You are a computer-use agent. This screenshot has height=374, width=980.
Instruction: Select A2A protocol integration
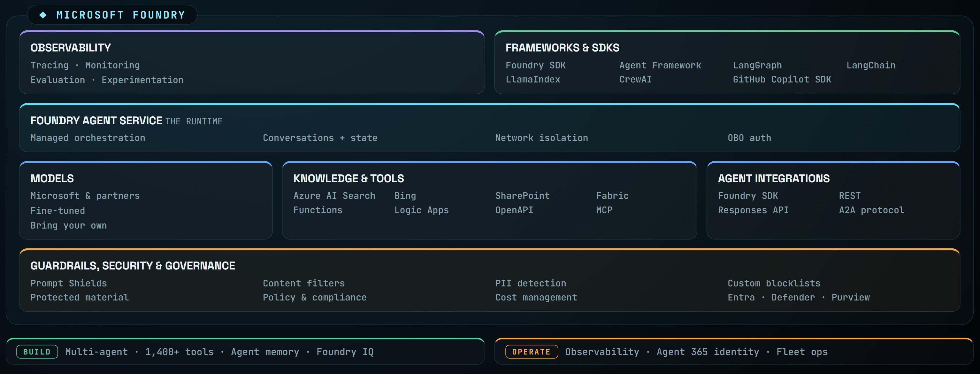[x=872, y=210]
